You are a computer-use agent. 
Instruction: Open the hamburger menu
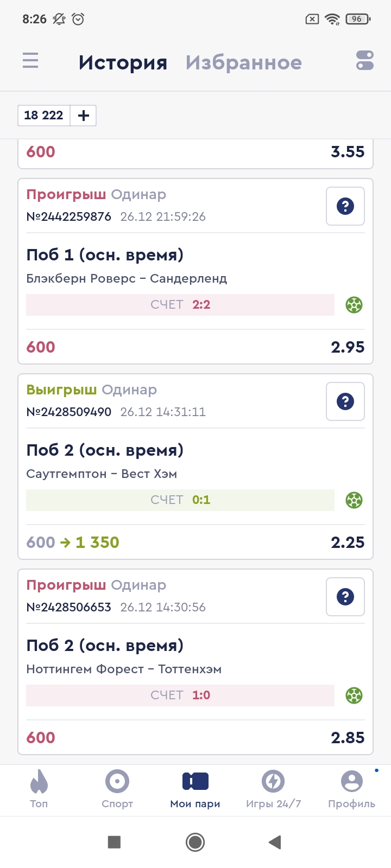30,60
